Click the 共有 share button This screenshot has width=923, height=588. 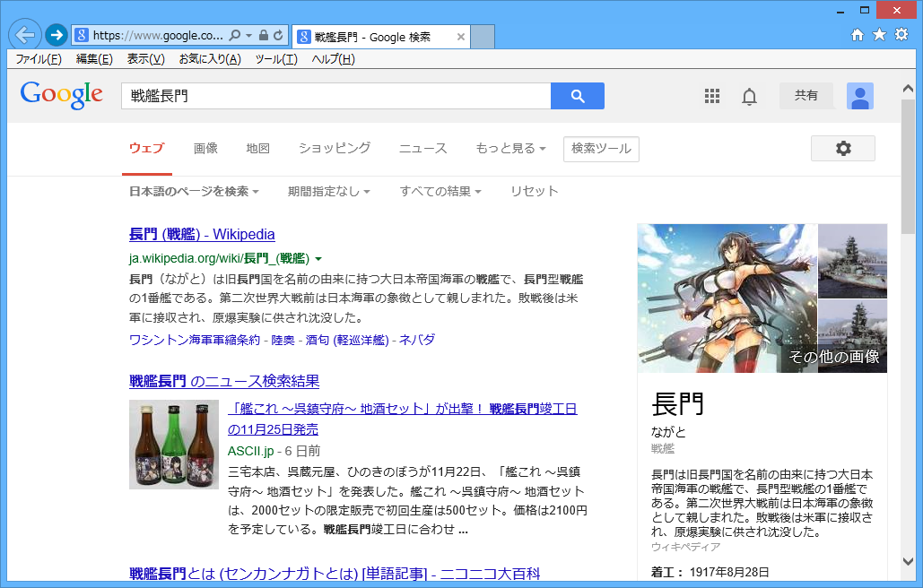tap(805, 95)
